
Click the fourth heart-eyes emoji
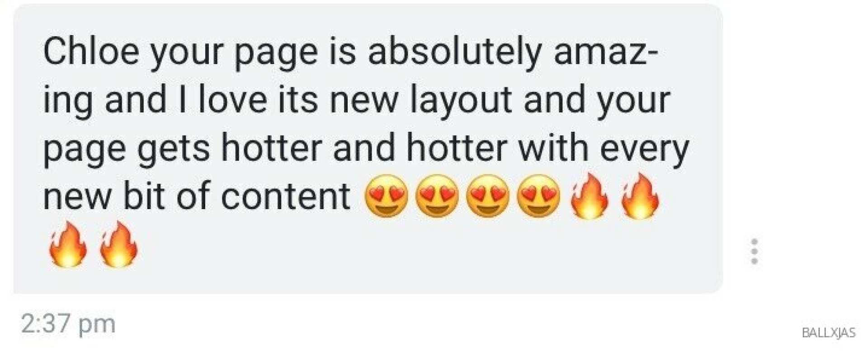click(538, 196)
